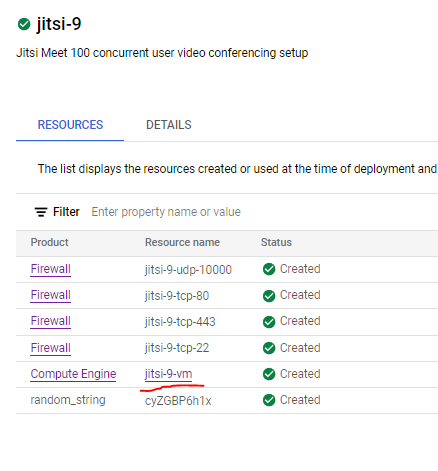Click the Created status icon for jitsi-9-udp-10000
The image size is (438, 471).
[269, 269]
